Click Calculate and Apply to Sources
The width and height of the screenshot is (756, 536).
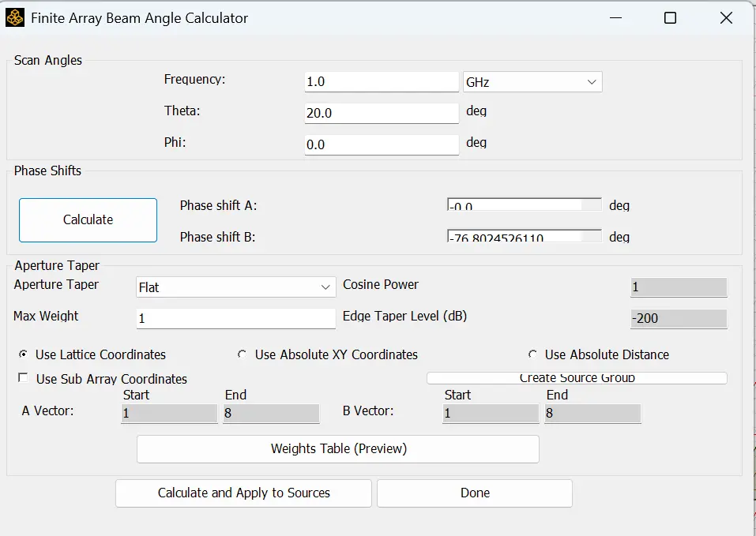click(243, 493)
